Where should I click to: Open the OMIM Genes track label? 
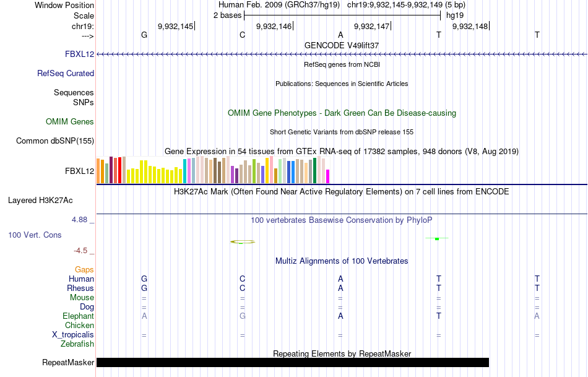[70, 121]
